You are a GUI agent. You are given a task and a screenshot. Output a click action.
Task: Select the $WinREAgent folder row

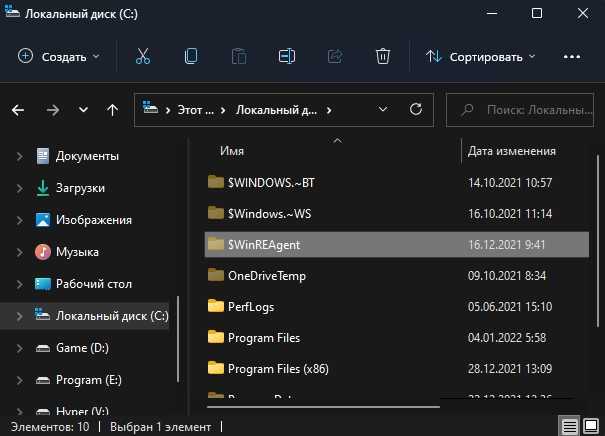point(397,245)
